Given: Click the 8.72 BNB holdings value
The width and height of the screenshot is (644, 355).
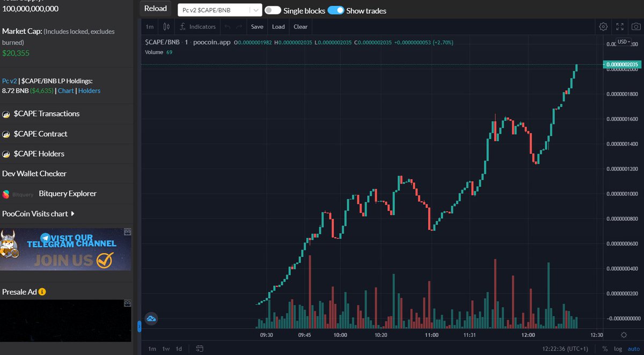Looking at the screenshot, I should (x=16, y=91).
